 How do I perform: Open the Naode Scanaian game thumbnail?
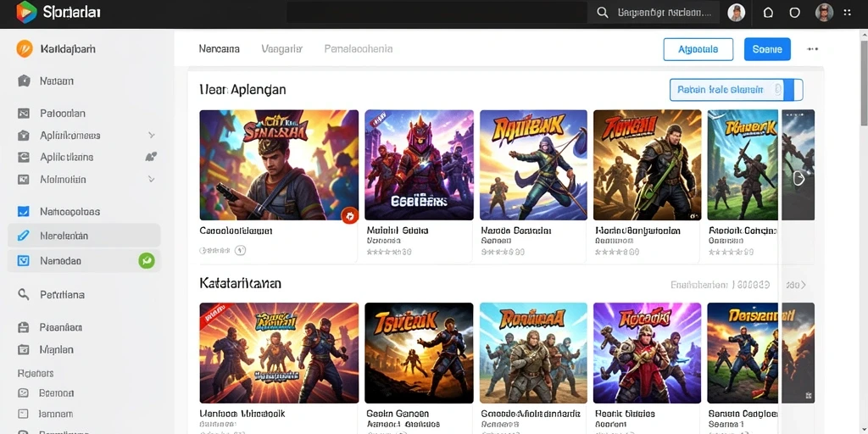[x=534, y=165]
